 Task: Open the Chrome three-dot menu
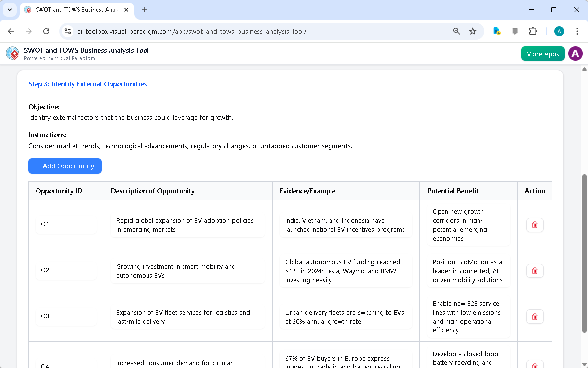coord(577,31)
